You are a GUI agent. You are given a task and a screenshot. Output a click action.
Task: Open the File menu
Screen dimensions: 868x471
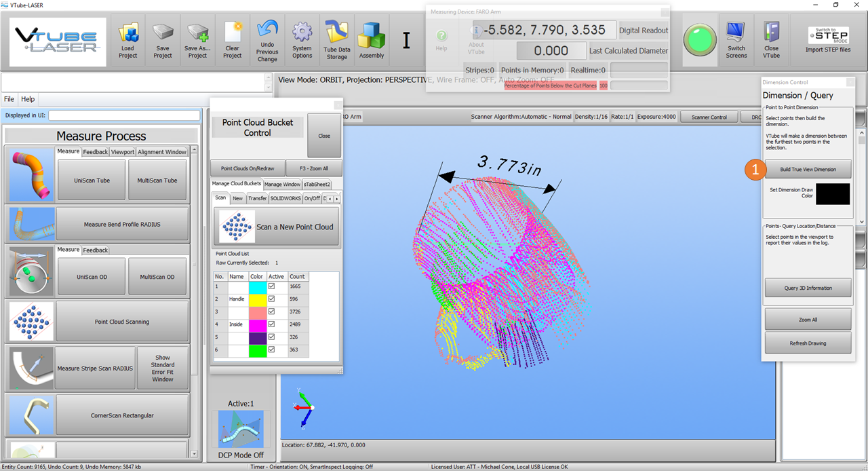point(9,99)
